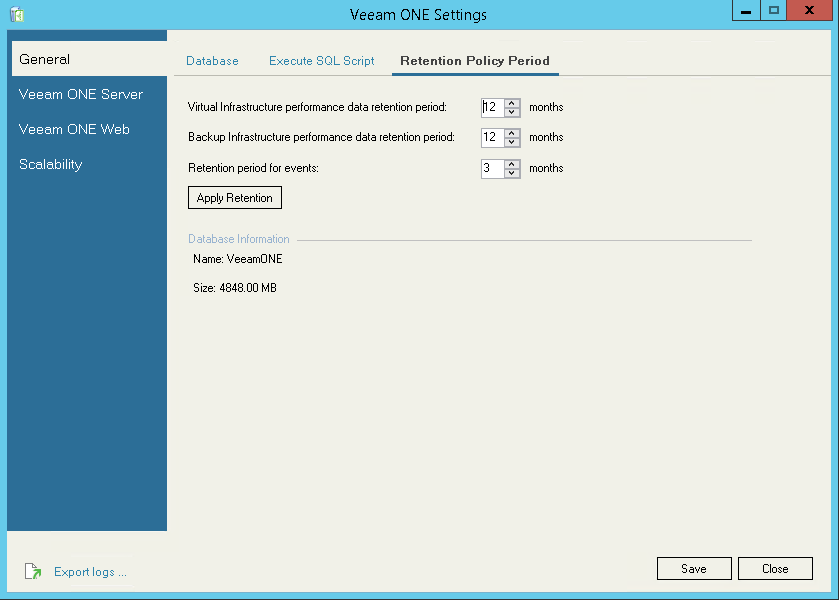Click the Save button
The width and height of the screenshot is (839, 600).
tap(694, 568)
